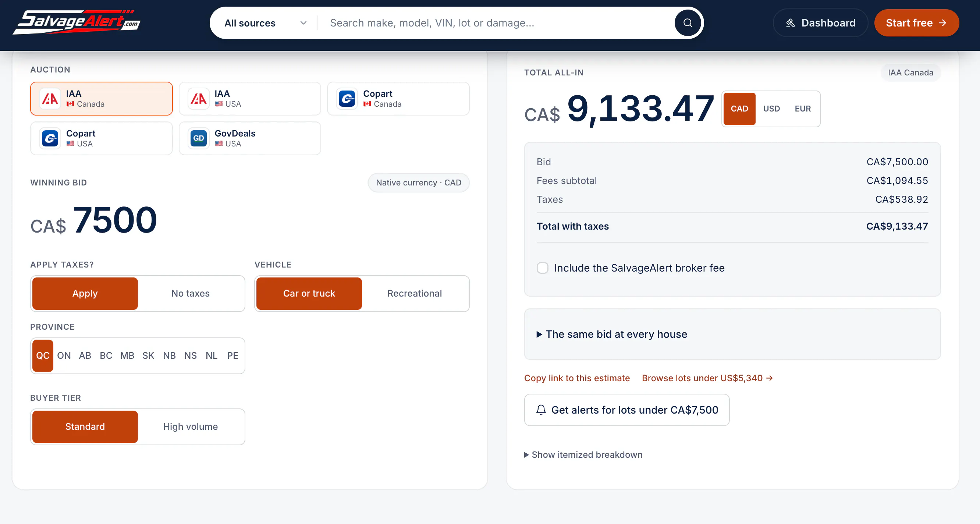Select PE province
Screen dimensions: 980x524
[x=232, y=355]
